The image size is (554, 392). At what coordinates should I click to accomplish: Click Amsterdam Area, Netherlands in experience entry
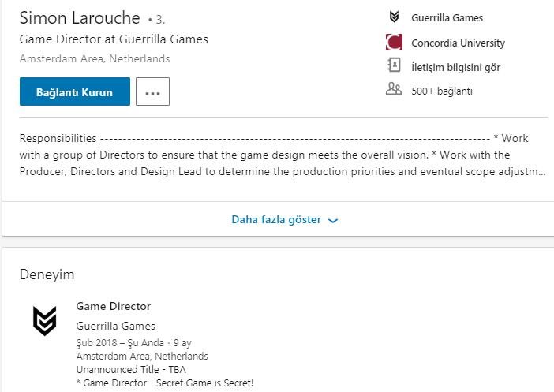(142, 356)
